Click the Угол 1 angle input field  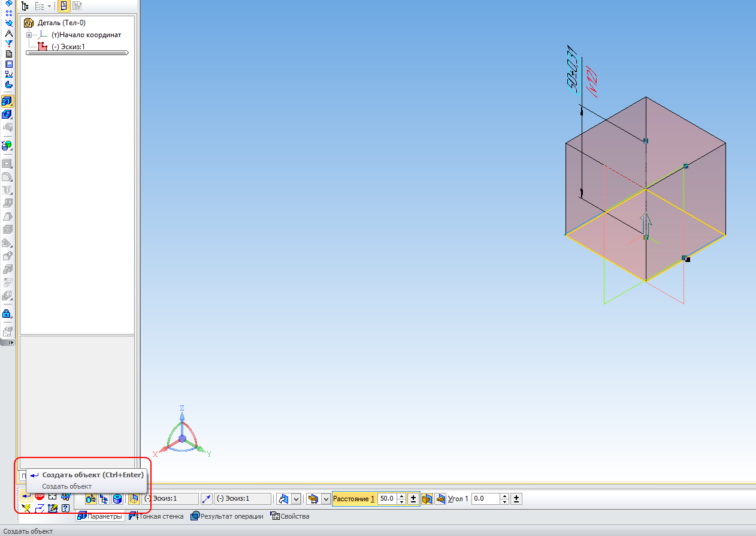click(x=485, y=499)
